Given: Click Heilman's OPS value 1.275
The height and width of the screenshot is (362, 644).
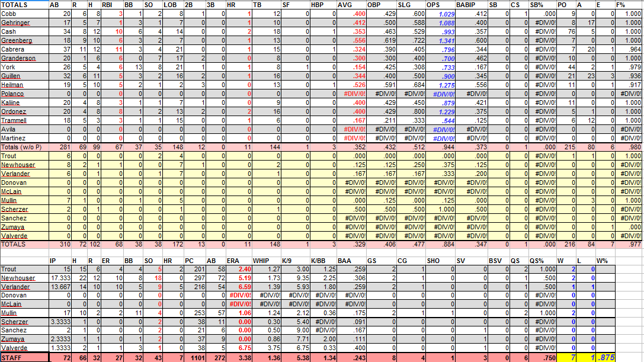Looking at the screenshot, I should point(441,85).
